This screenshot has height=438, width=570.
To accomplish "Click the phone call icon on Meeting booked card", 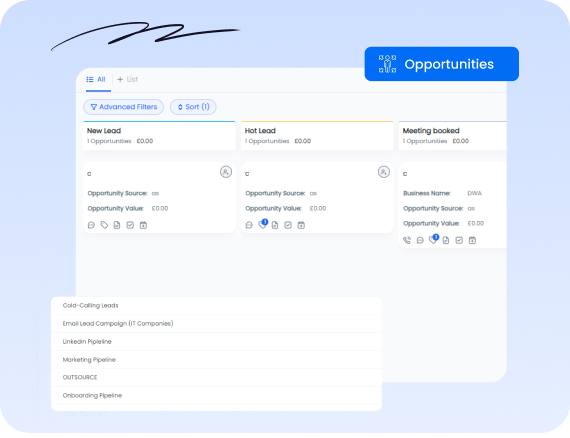I will coord(407,240).
